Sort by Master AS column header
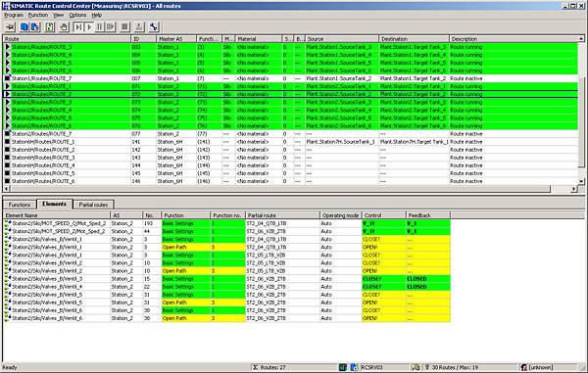 176,39
